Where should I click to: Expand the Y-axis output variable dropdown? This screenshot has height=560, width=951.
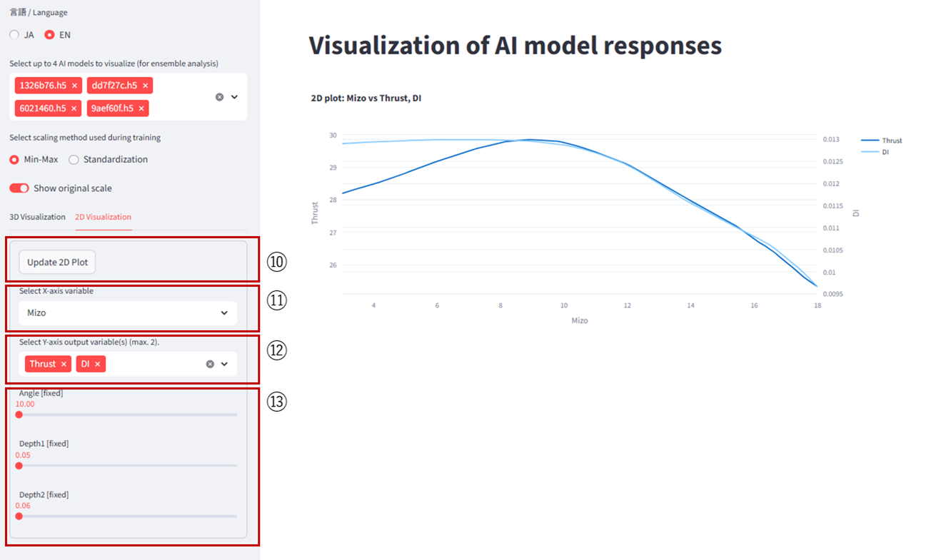(x=224, y=364)
